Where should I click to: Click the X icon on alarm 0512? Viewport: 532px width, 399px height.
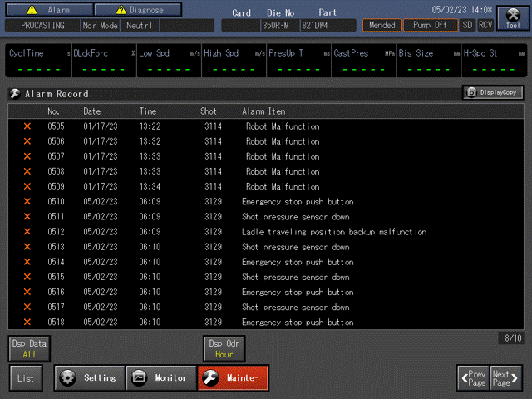(27, 232)
